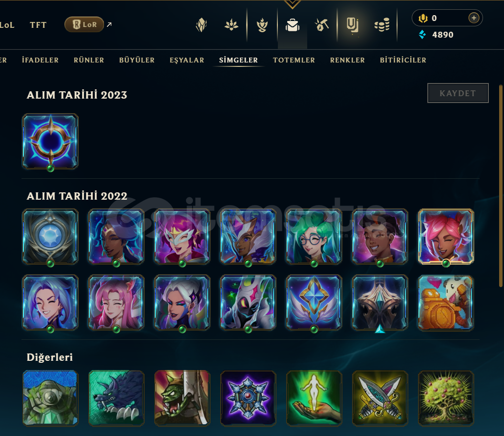504x436 pixels.
Task: Open the laurel flame icon in top bar
Action: pyautogui.click(x=262, y=25)
